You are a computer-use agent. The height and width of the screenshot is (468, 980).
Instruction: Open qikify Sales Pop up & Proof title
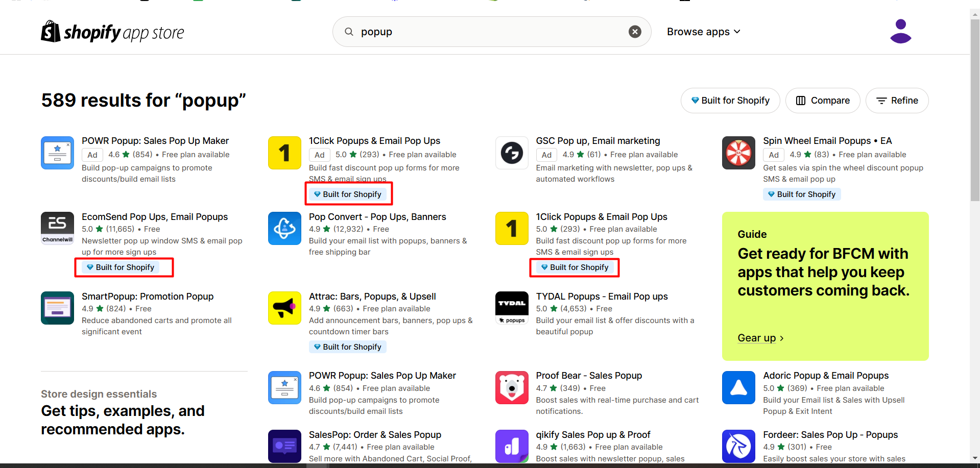pos(593,435)
